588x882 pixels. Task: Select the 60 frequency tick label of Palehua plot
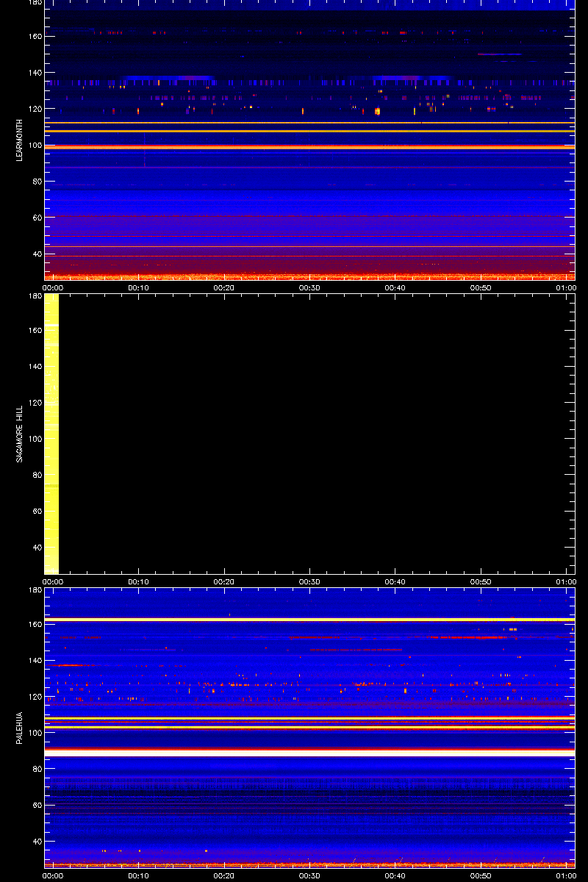[x=37, y=806]
